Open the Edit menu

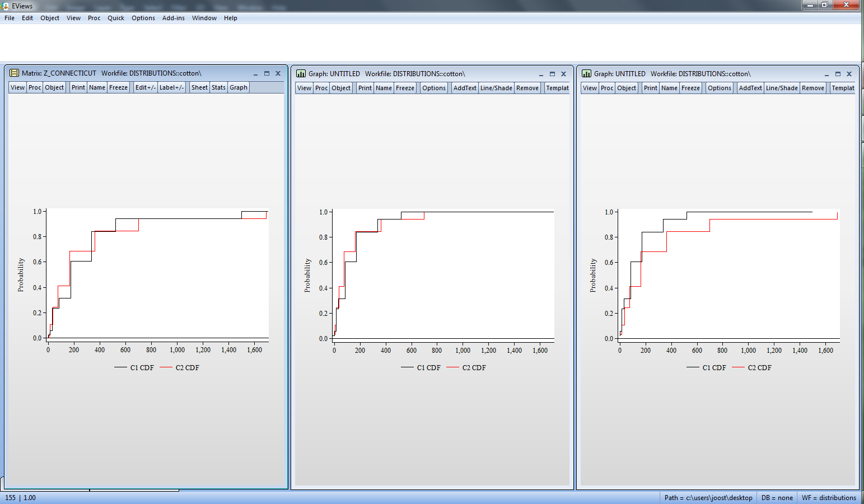[27, 18]
